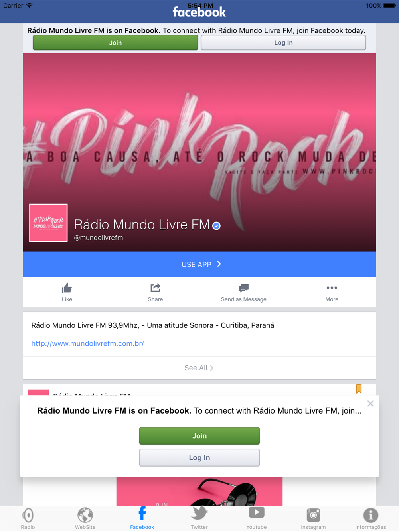
Task: Click the top Log In button
Action: [283, 43]
